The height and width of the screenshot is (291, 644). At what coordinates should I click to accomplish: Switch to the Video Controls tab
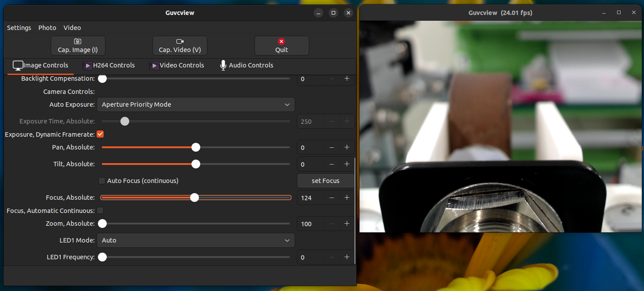pyautogui.click(x=177, y=65)
